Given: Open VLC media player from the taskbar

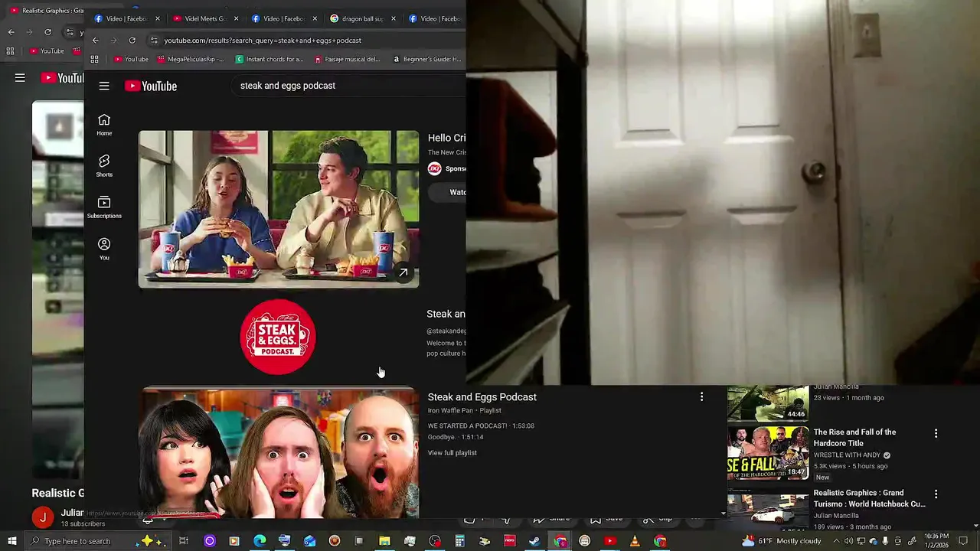Looking at the screenshot, I should coord(635,541).
